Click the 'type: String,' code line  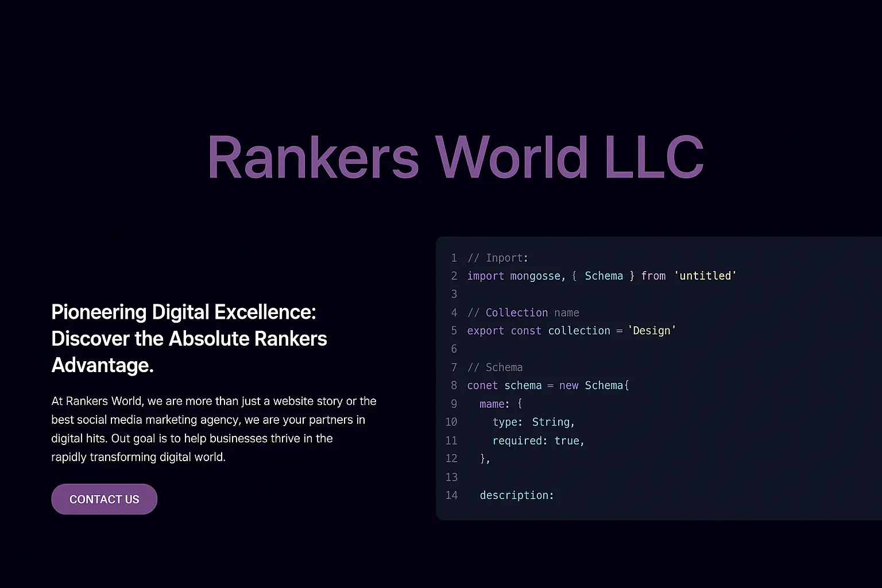[533, 422]
